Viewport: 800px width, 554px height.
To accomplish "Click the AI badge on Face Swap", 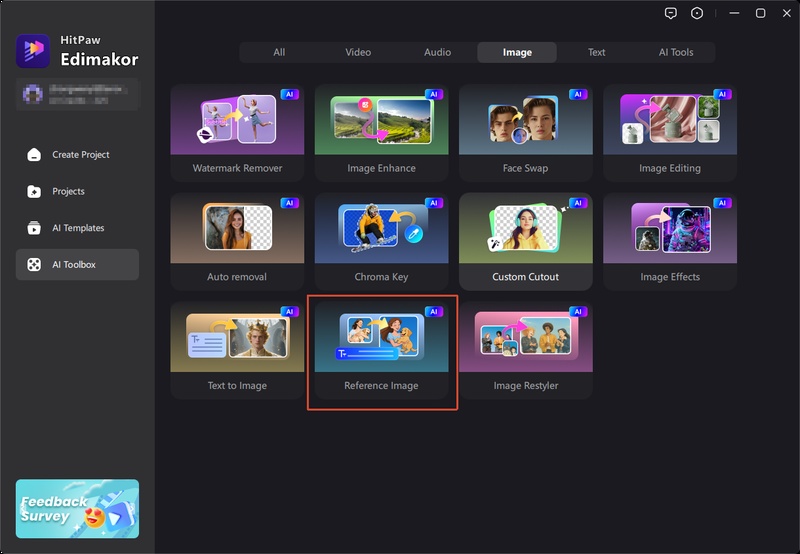I will point(578,94).
